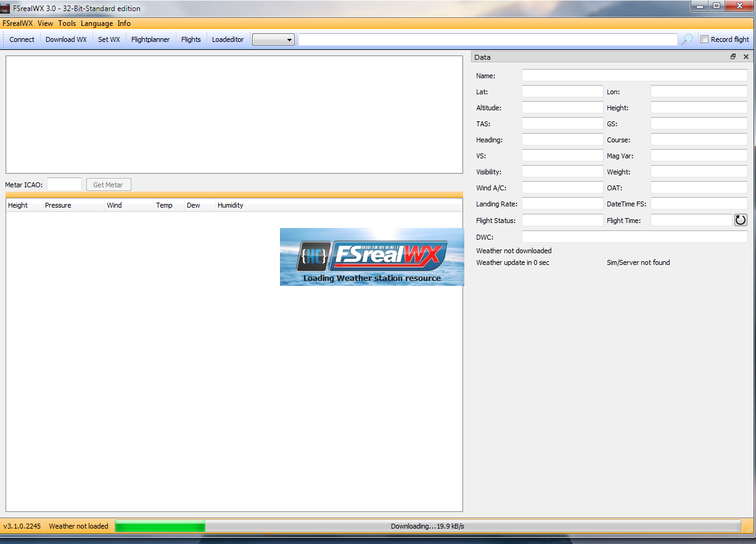
Task: Open the Language menu
Action: [97, 23]
